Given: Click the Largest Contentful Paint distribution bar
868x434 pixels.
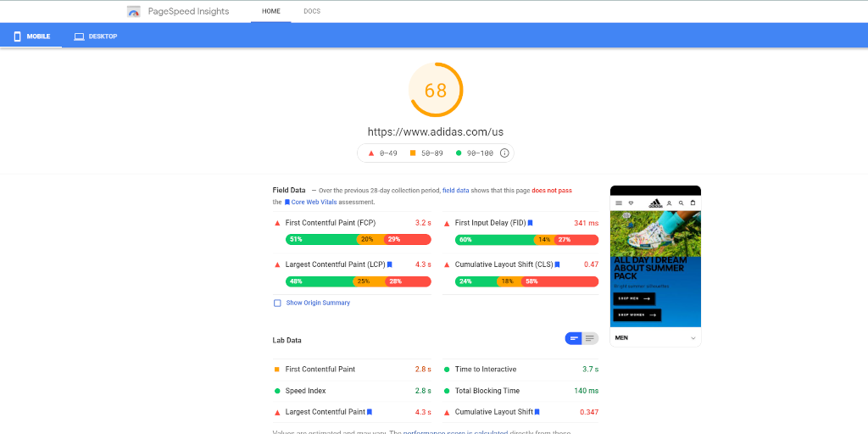Looking at the screenshot, I should pos(359,281).
